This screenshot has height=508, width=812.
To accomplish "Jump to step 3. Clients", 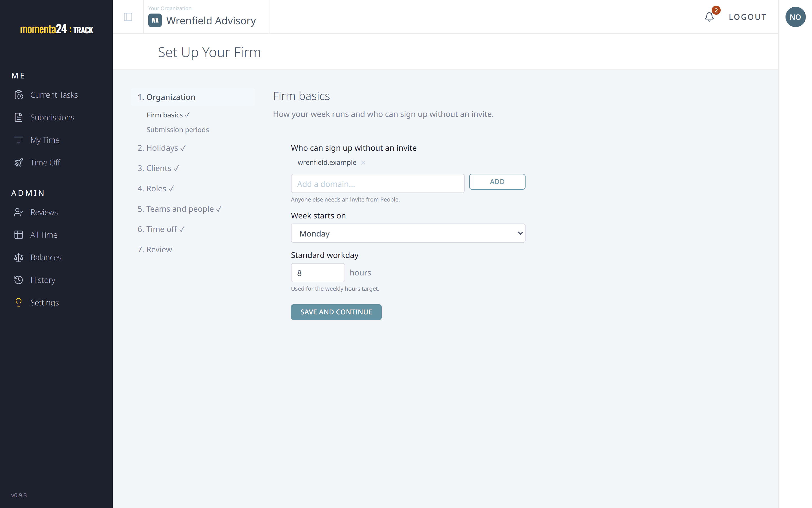I will pyautogui.click(x=158, y=168).
